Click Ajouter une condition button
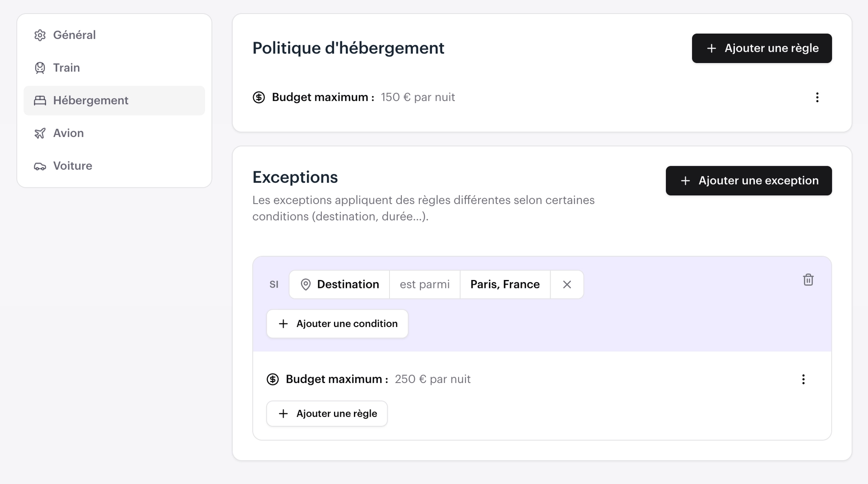Viewport: 868px width, 484px height. [337, 324]
